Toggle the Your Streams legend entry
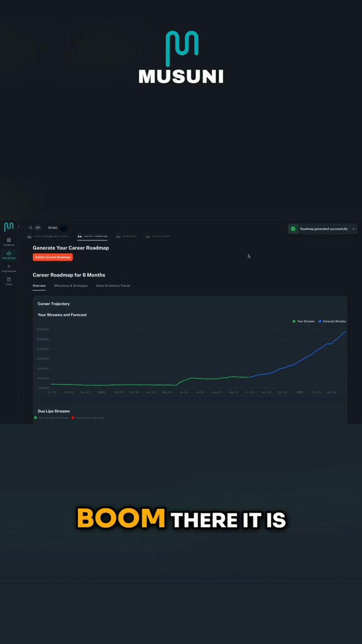Screen dimensions: 362x644 (304, 321)
